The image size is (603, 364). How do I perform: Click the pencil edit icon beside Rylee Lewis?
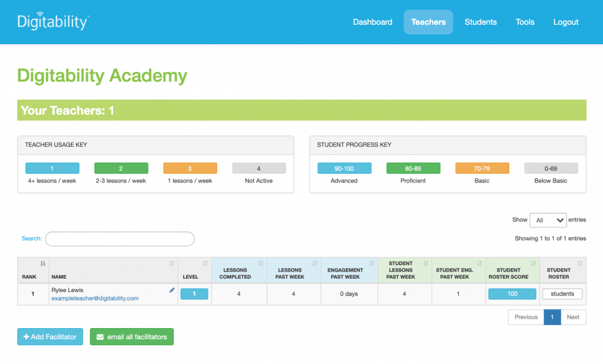click(172, 290)
